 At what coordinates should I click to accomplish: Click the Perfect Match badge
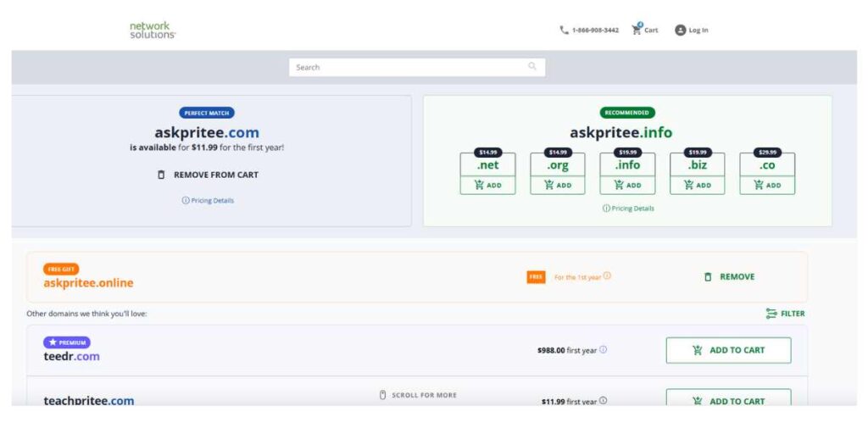pyautogui.click(x=207, y=113)
